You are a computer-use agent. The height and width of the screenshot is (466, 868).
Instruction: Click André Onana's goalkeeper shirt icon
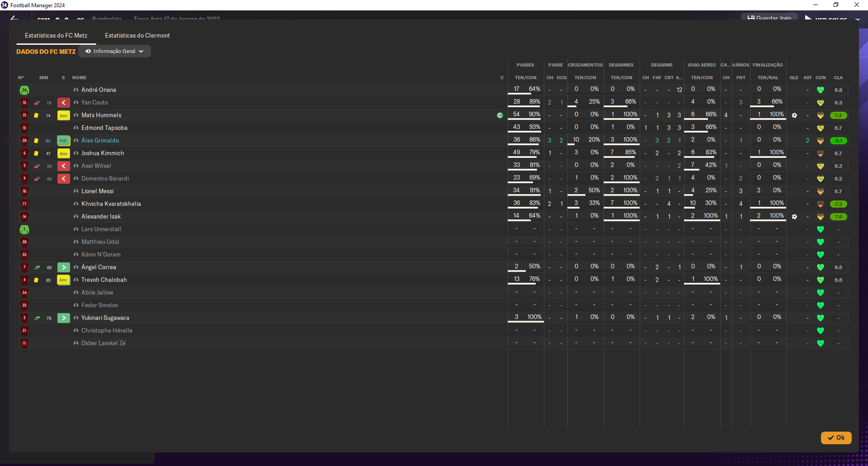[24, 90]
